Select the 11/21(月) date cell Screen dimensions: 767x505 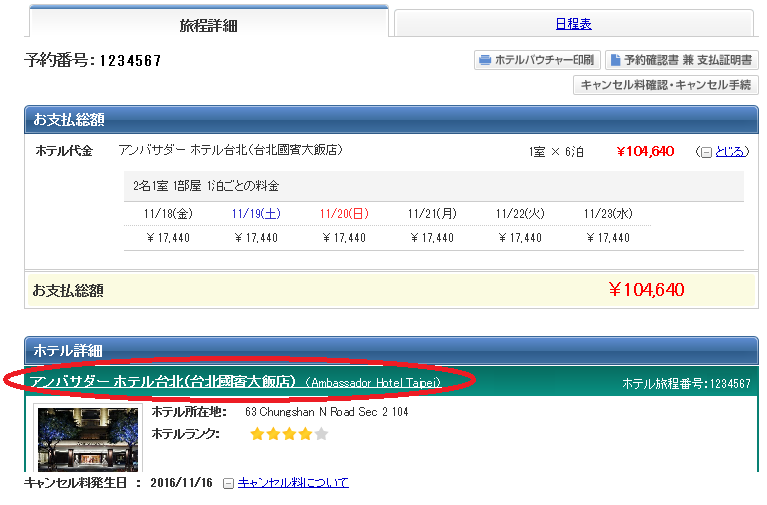click(x=432, y=214)
